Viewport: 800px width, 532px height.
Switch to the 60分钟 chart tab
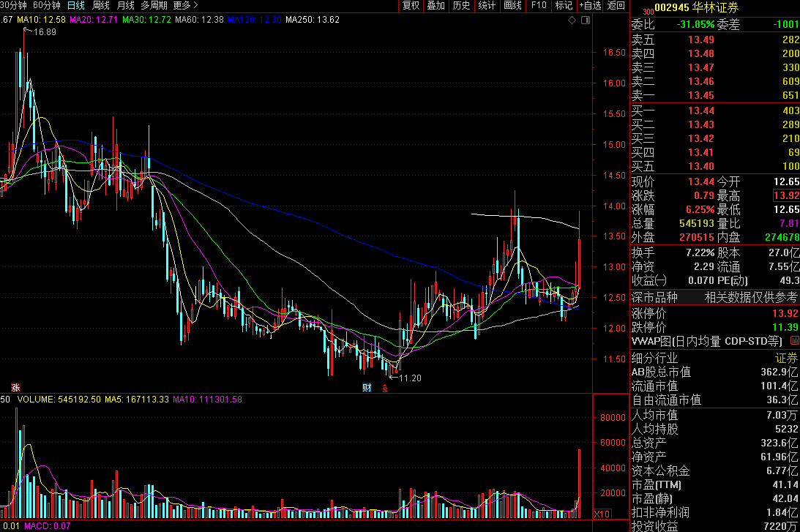47,6
